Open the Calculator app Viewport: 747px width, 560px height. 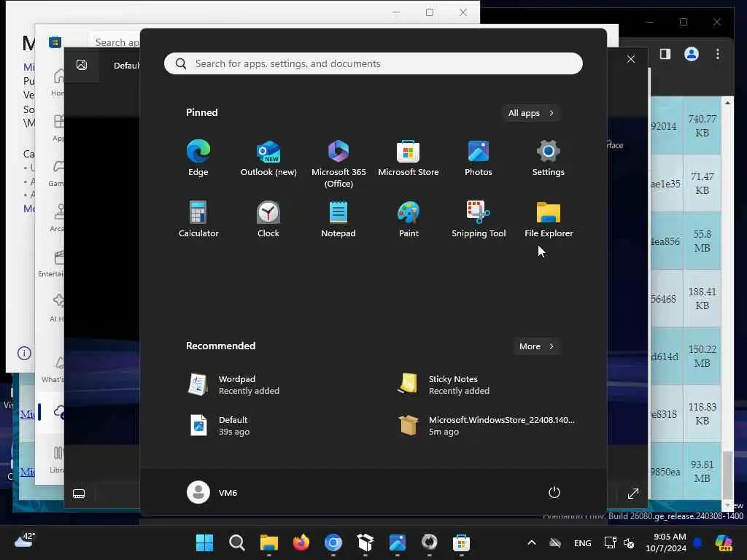198,219
